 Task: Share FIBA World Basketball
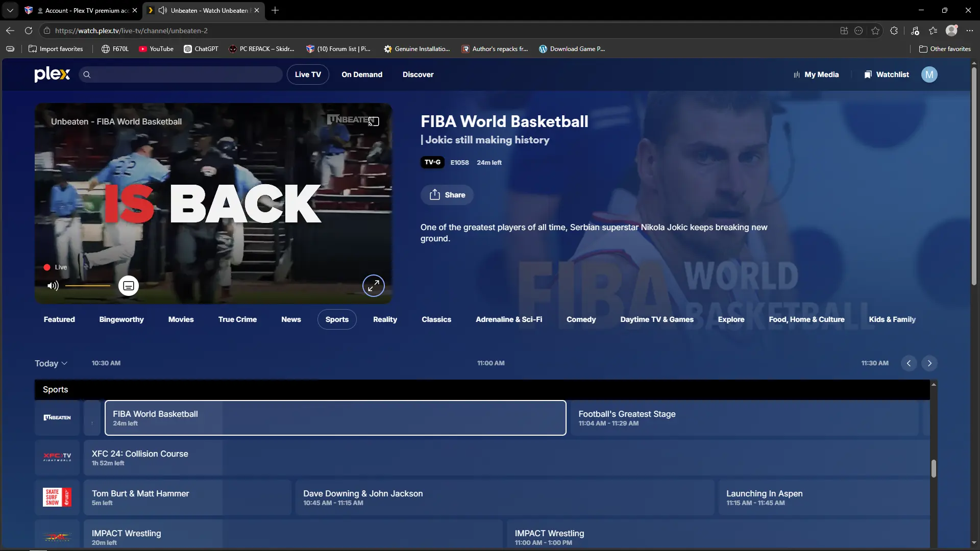pyautogui.click(x=447, y=195)
